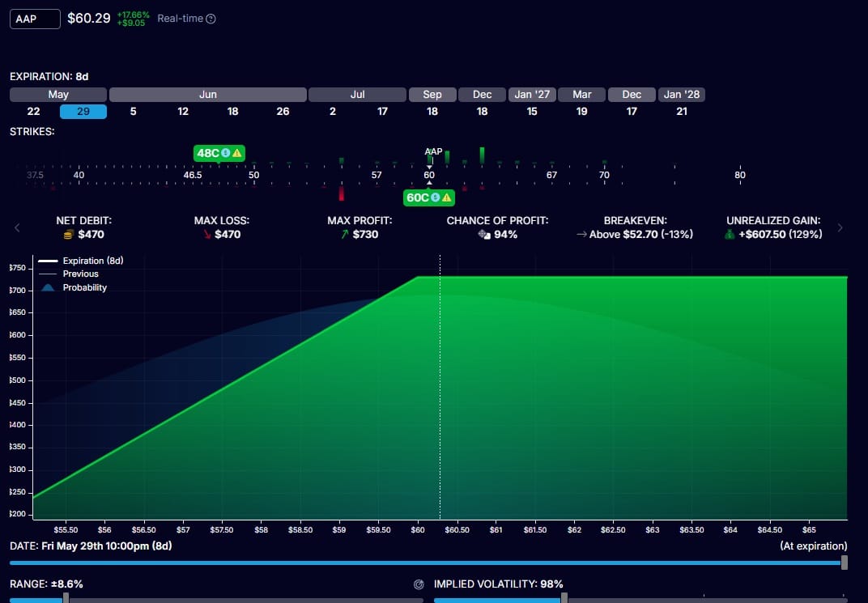Viewport: 868px width, 603px height.
Task: Click the Jun 12 expiration date
Action: tap(183, 111)
